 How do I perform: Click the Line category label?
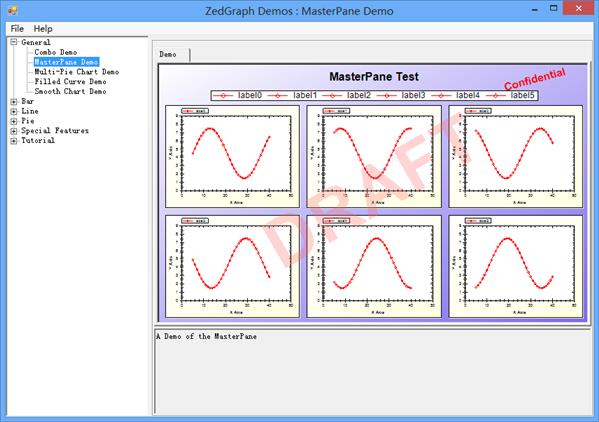pos(29,111)
